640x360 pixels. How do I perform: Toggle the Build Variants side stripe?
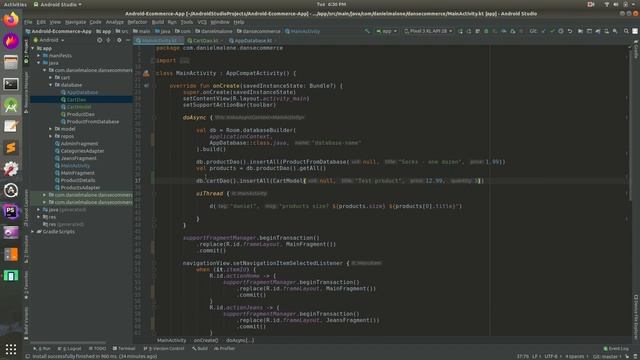point(26,324)
